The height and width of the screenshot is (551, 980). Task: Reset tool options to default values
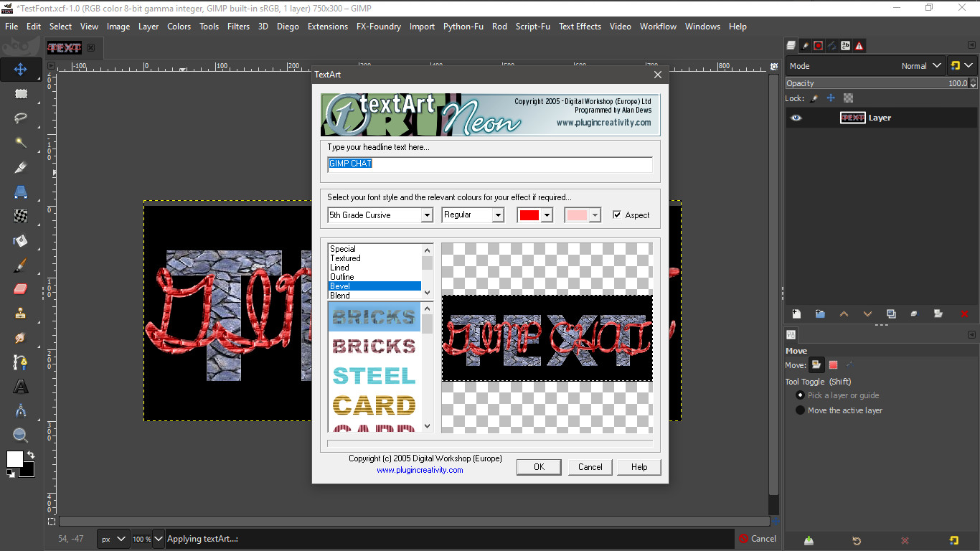click(x=953, y=540)
